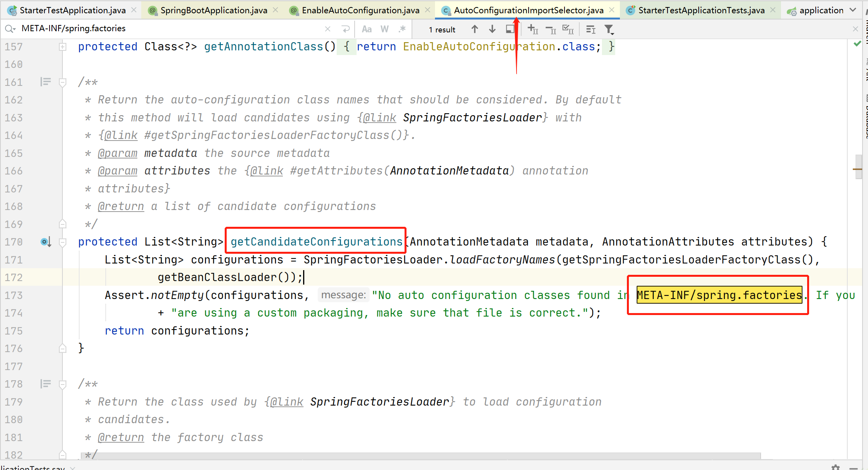Switch to SpringBootApplication.java tab
This screenshot has height=470, width=868.
coord(213,10)
